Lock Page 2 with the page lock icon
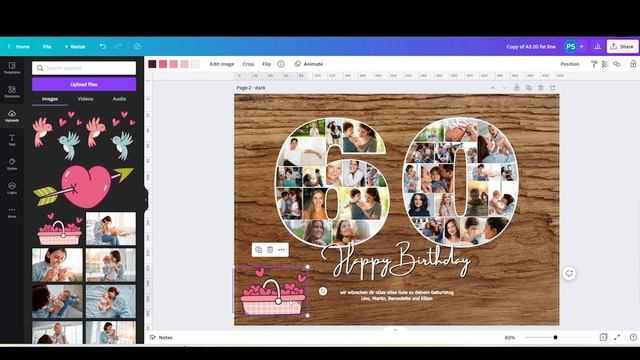640x360 pixels. coord(516,88)
